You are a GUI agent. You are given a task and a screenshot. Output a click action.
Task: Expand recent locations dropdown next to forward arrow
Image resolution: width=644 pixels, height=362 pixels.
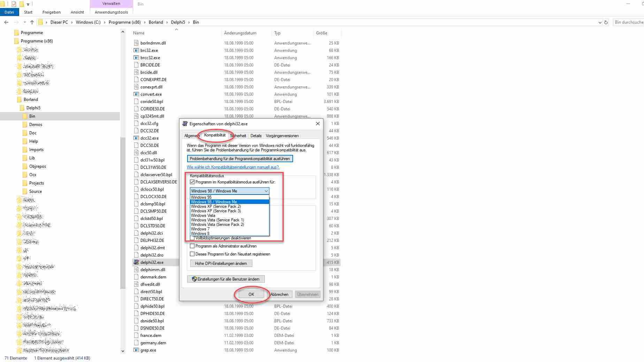click(25, 22)
